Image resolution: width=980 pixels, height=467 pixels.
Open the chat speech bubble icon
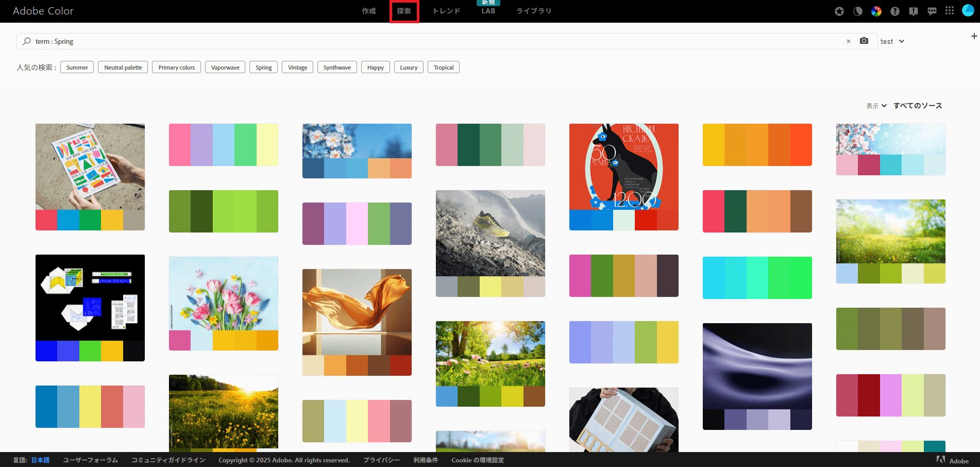(932, 11)
